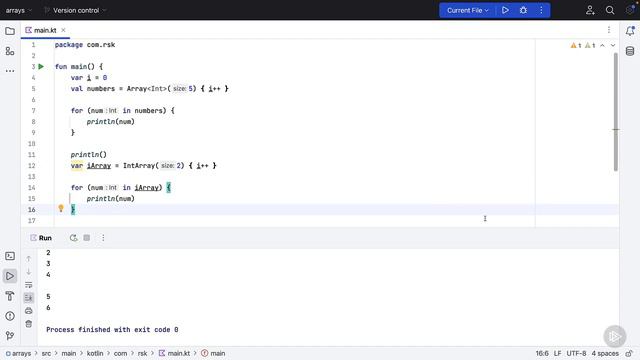Clear all console output with trash icon
This screenshot has height=360, width=640.
coord(29,324)
